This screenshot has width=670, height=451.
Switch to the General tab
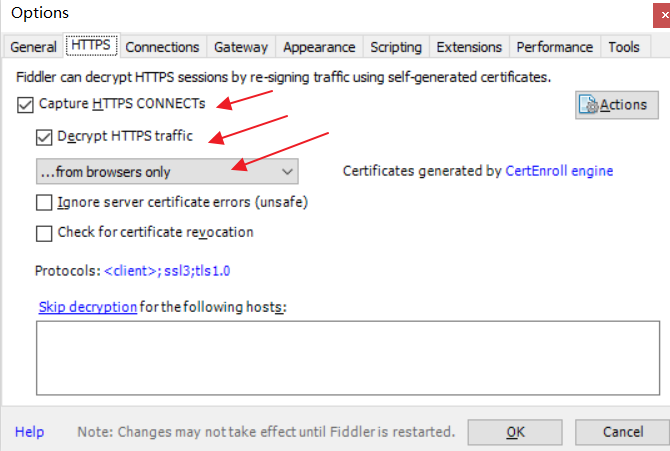[x=33, y=47]
